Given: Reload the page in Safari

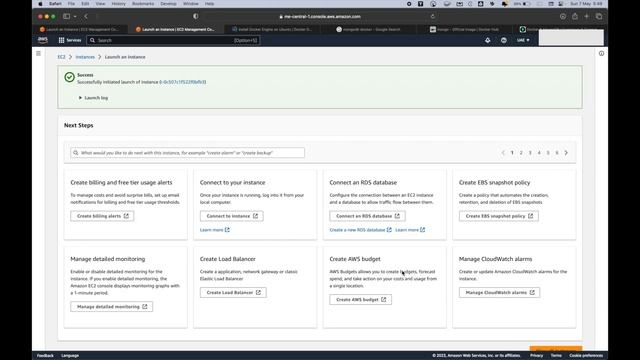Looking at the screenshot, I should point(433,16).
